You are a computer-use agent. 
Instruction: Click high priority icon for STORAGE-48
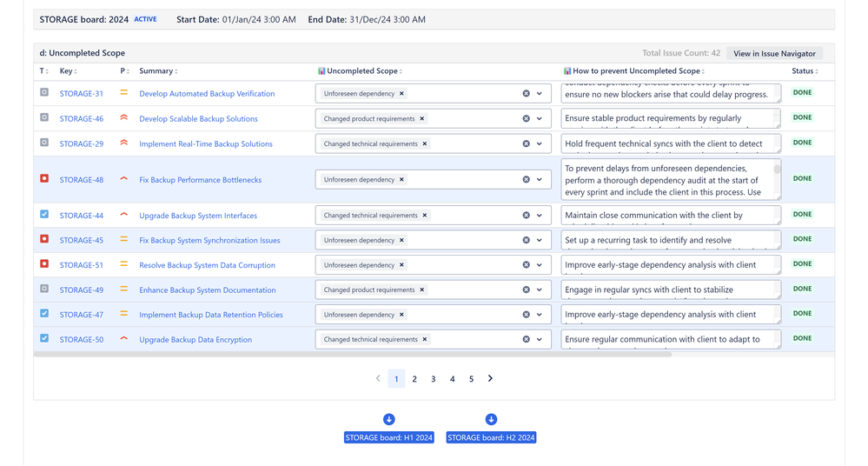click(124, 178)
